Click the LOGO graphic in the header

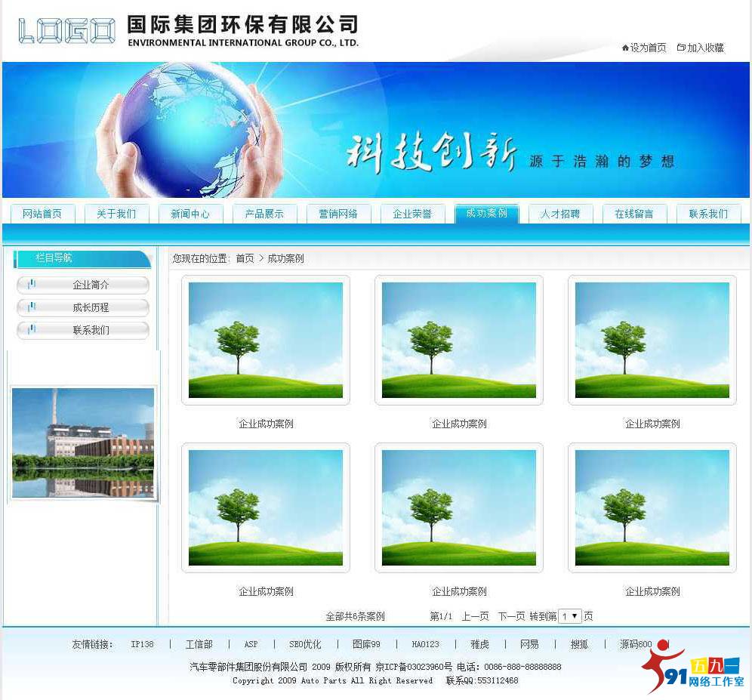pyautogui.click(x=65, y=30)
